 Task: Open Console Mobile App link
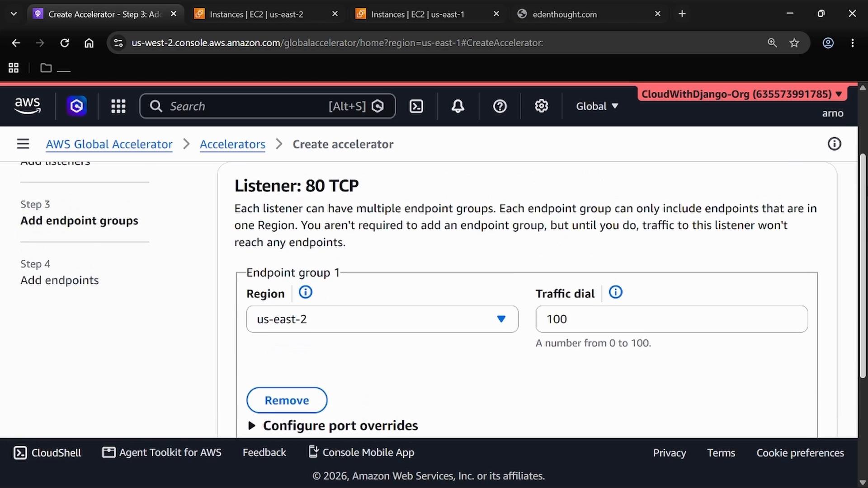[x=361, y=453]
